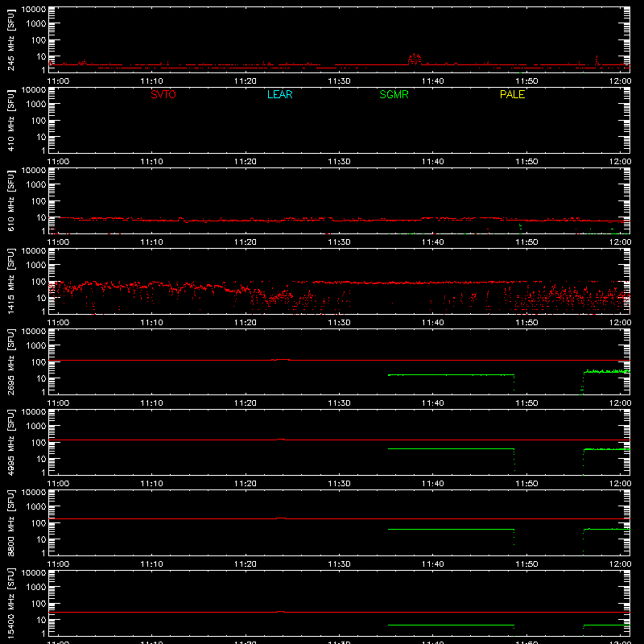Click 11:50 tick label under 410 MHz panel

click(x=526, y=162)
